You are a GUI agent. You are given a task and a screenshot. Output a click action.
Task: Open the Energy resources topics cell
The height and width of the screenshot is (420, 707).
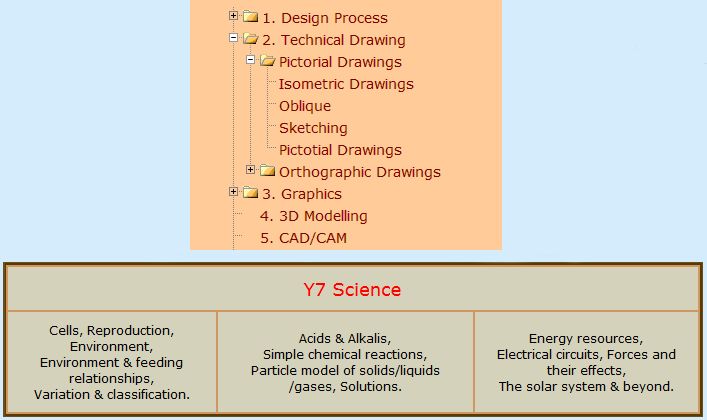pyautogui.click(x=586, y=362)
